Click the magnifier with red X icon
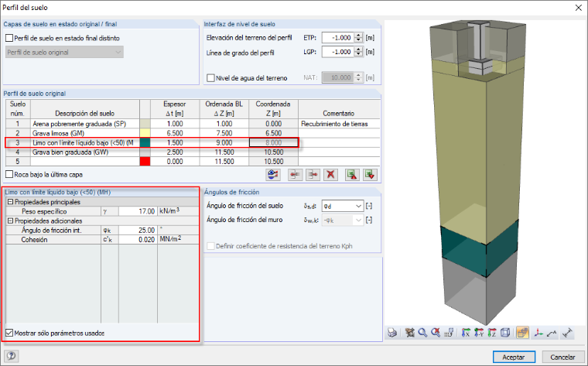The height and width of the screenshot is (366, 588). click(x=436, y=333)
